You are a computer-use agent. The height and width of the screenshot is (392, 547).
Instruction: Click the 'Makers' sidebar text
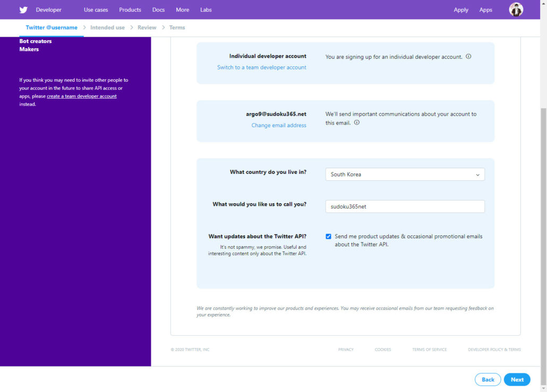pyautogui.click(x=29, y=49)
